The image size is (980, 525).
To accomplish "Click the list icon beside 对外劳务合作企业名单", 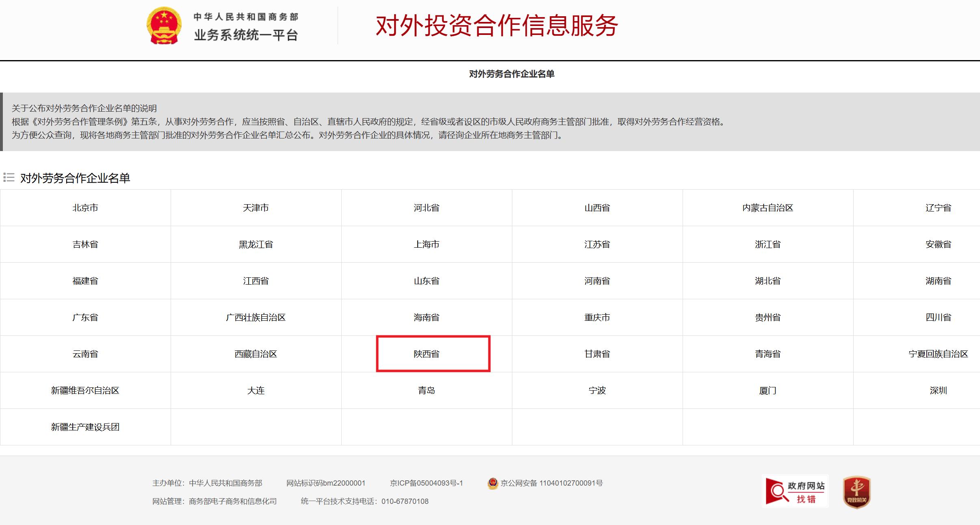I will tap(9, 177).
